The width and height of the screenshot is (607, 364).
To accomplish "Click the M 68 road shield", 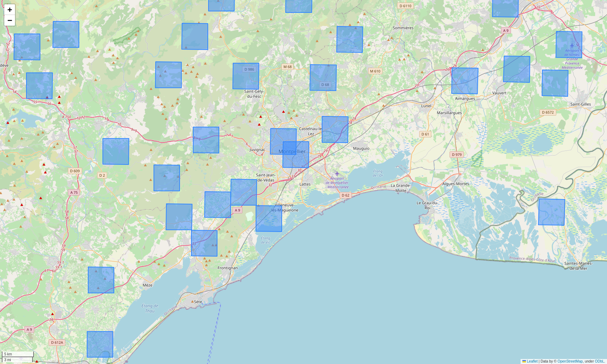I will (287, 67).
